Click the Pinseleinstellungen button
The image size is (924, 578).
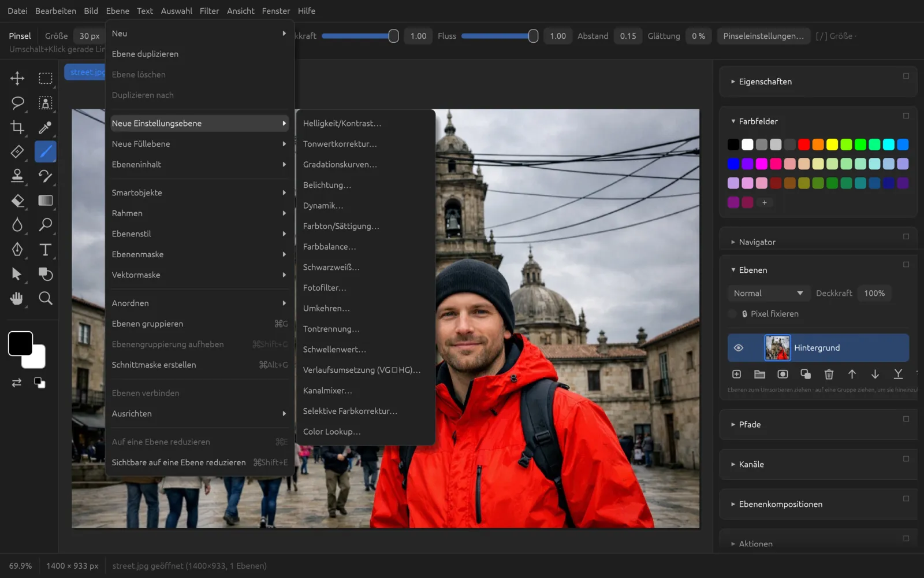pos(763,36)
